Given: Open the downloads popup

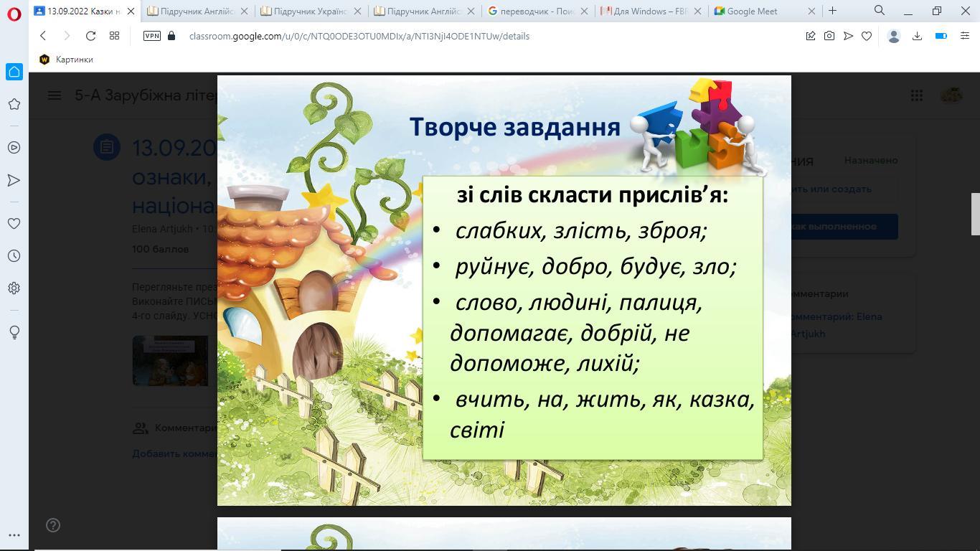Looking at the screenshot, I should click(x=917, y=36).
